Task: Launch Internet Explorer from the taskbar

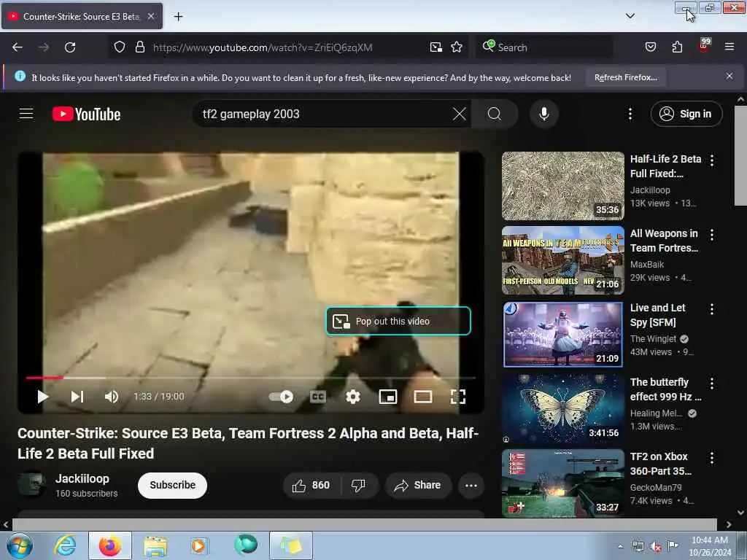Action: (x=66, y=545)
